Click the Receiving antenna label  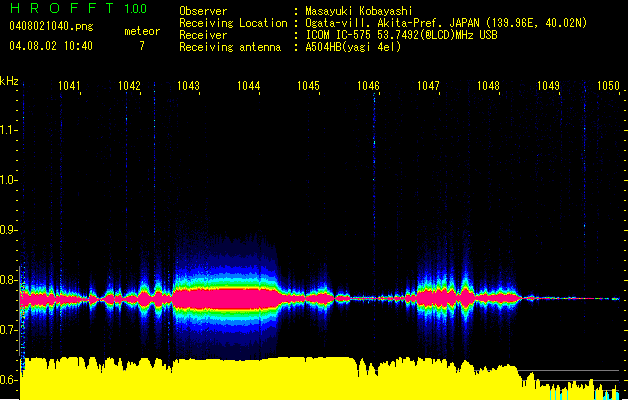click(230, 47)
